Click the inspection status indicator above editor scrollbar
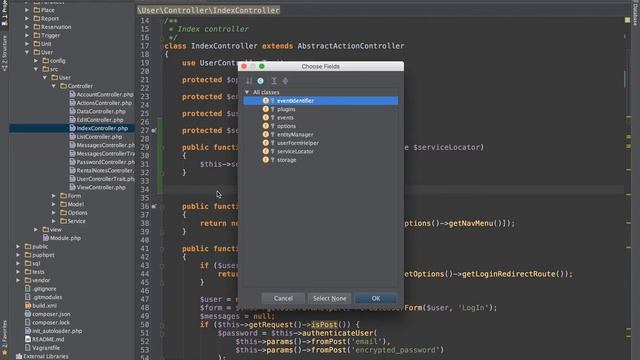This screenshot has width=640, height=360. tap(627, 20)
